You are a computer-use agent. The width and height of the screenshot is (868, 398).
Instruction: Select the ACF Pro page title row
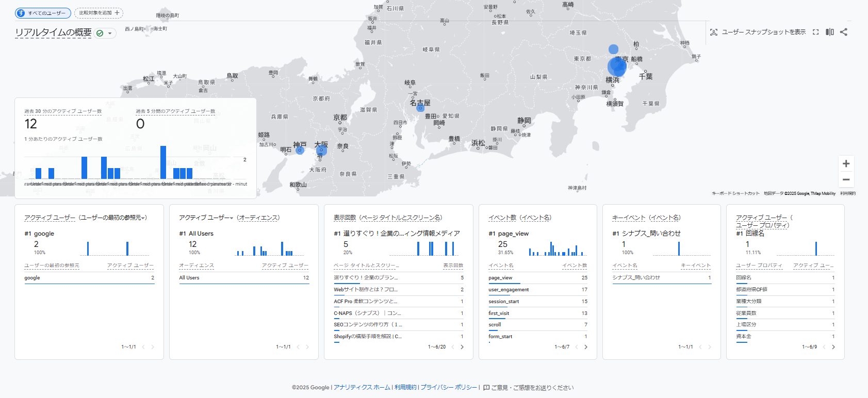click(399, 301)
